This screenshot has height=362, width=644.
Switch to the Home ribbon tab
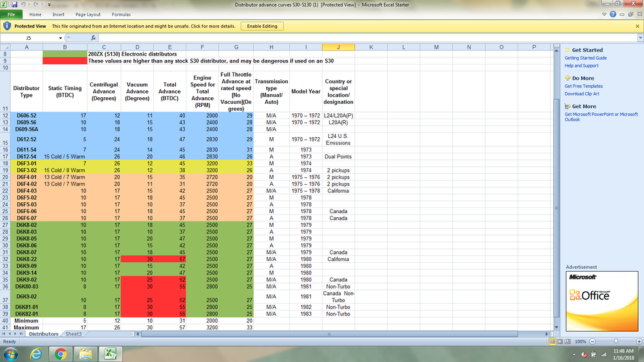coord(35,14)
